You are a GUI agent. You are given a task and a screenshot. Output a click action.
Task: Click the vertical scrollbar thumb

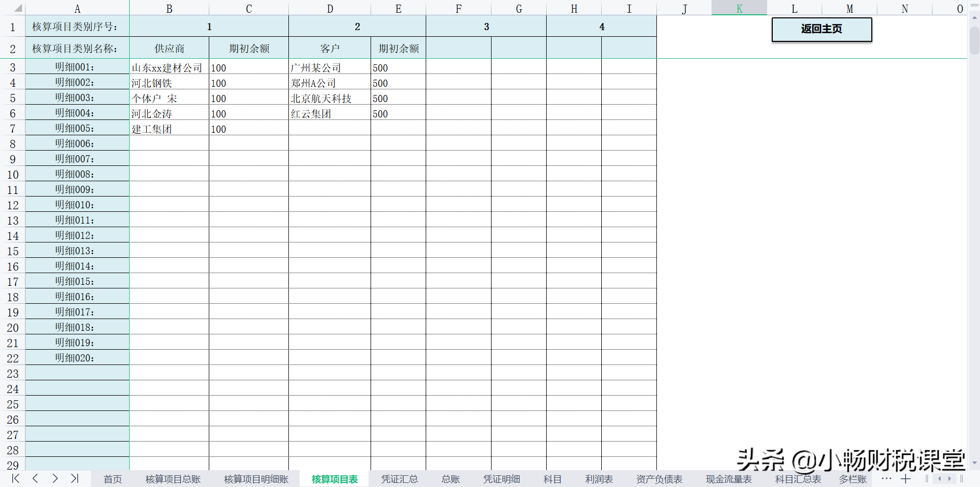click(x=974, y=40)
